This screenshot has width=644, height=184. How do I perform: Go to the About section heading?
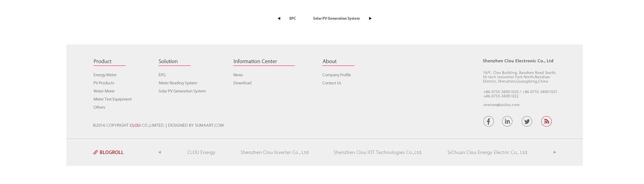[330, 61]
